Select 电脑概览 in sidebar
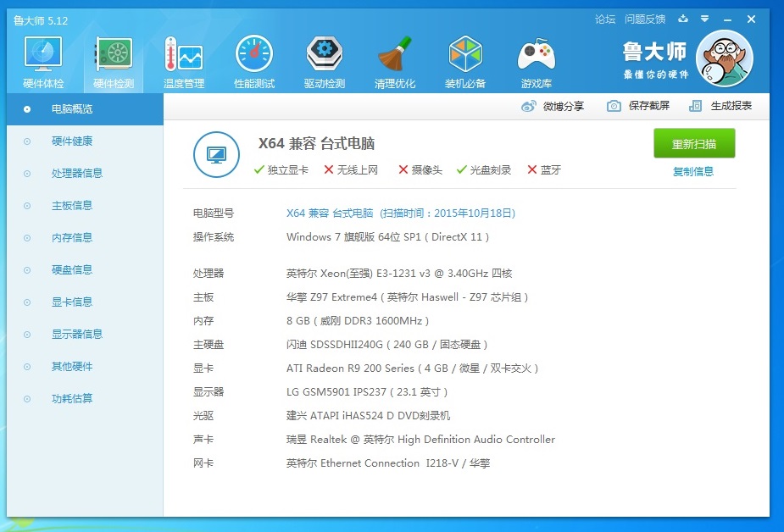This screenshot has width=784, height=532. click(x=85, y=109)
